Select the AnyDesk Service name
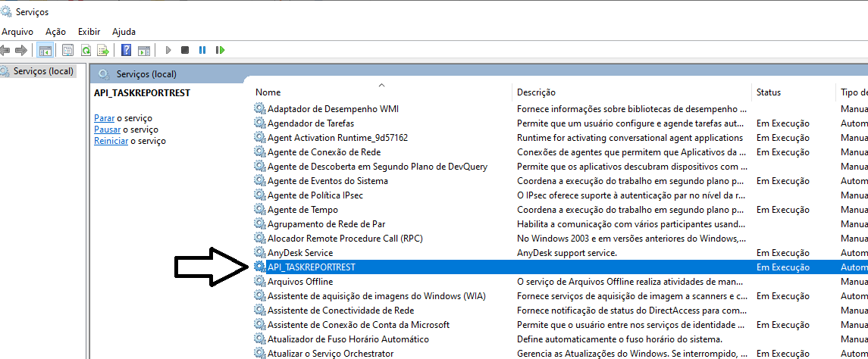868x359 pixels. coord(300,253)
